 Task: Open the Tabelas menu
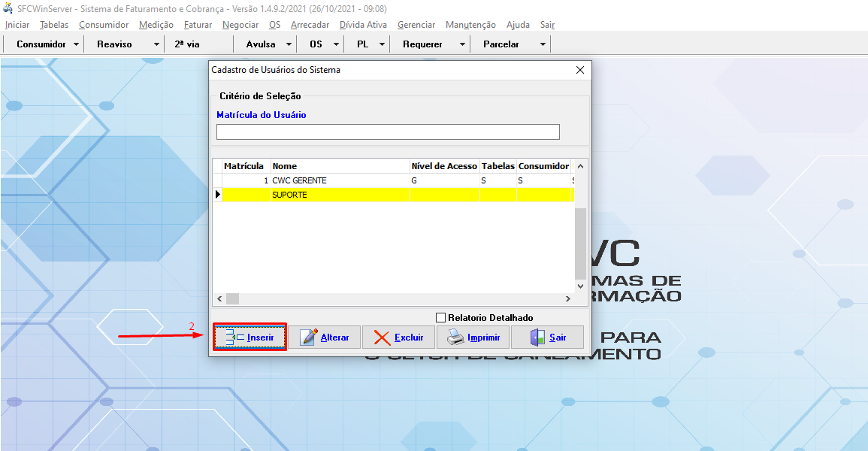[x=53, y=24]
